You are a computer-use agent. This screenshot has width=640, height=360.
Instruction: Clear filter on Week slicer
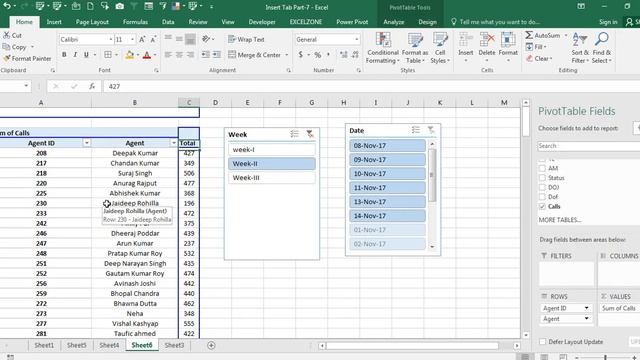tap(310, 134)
